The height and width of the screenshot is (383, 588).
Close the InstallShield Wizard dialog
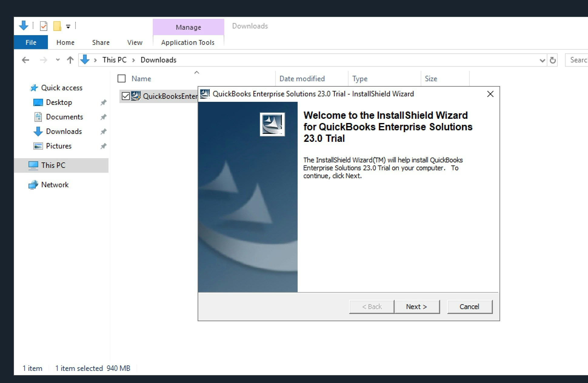[490, 94]
